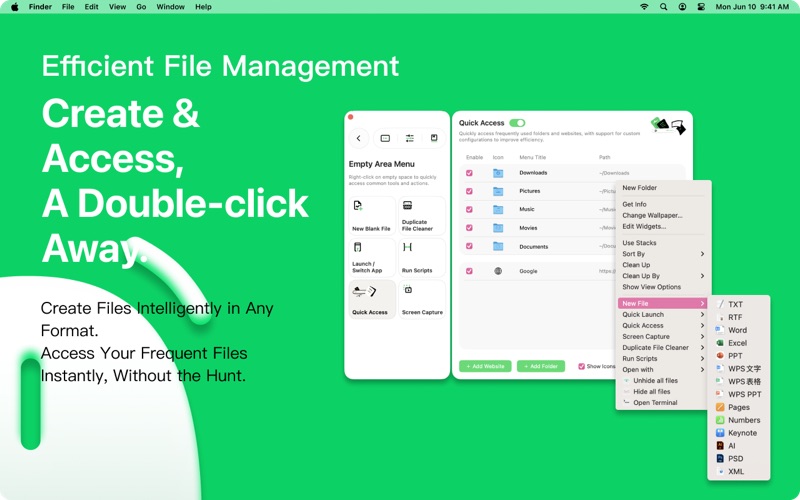Select Open Terminal in context menu
Viewport: 800px width, 500px height.
pyautogui.click(x=655, y=403)
